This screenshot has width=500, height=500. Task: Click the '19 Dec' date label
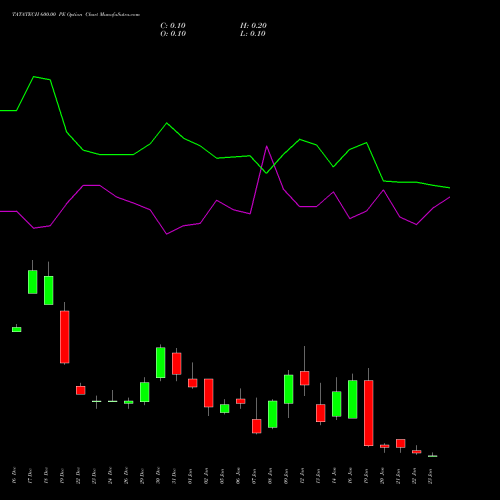click(x=62, y=476)
